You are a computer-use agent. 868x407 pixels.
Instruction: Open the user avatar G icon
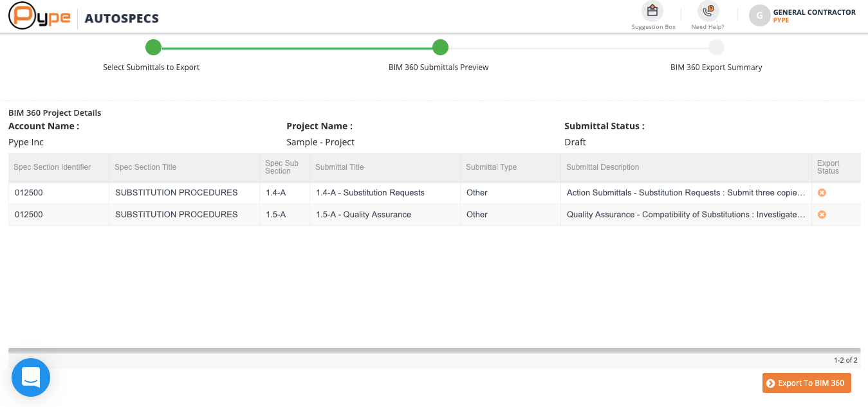coord(759,15)
